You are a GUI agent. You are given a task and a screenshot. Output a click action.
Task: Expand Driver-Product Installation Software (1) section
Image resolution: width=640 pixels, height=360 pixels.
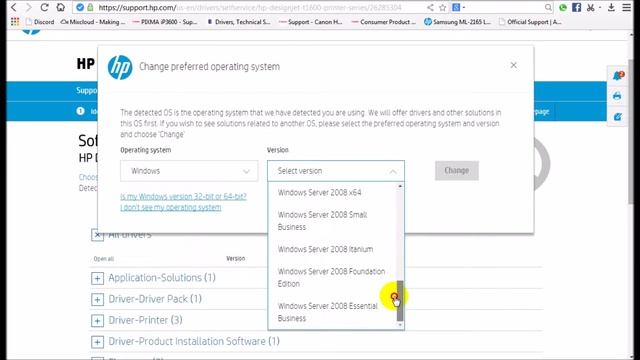point(97,342)
